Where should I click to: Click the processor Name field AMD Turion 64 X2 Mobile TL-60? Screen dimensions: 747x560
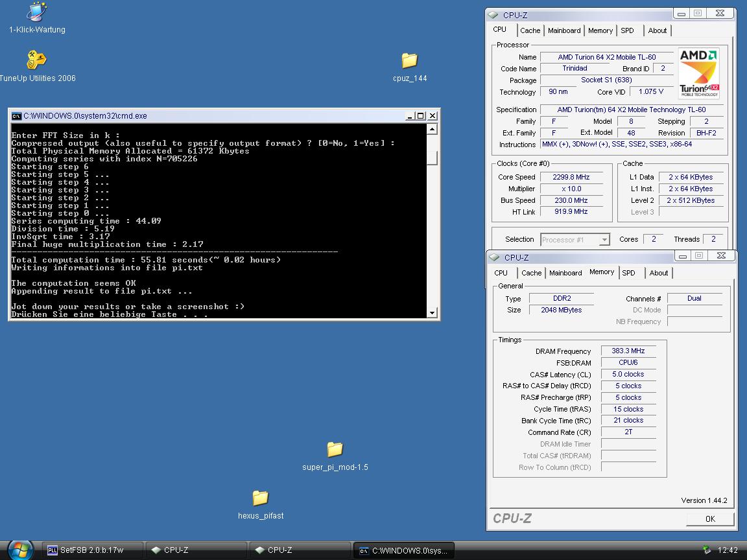coord(607,57)
